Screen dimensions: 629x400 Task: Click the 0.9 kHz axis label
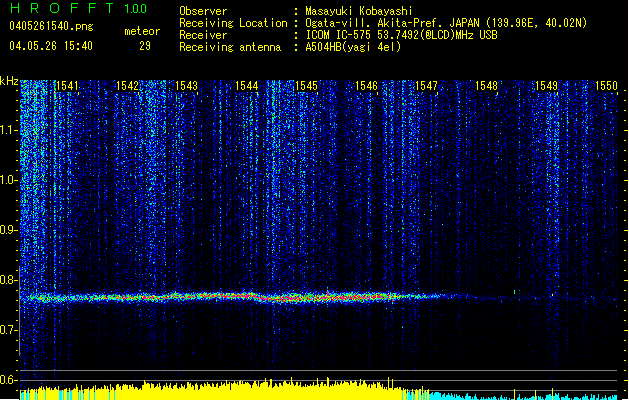8,230
